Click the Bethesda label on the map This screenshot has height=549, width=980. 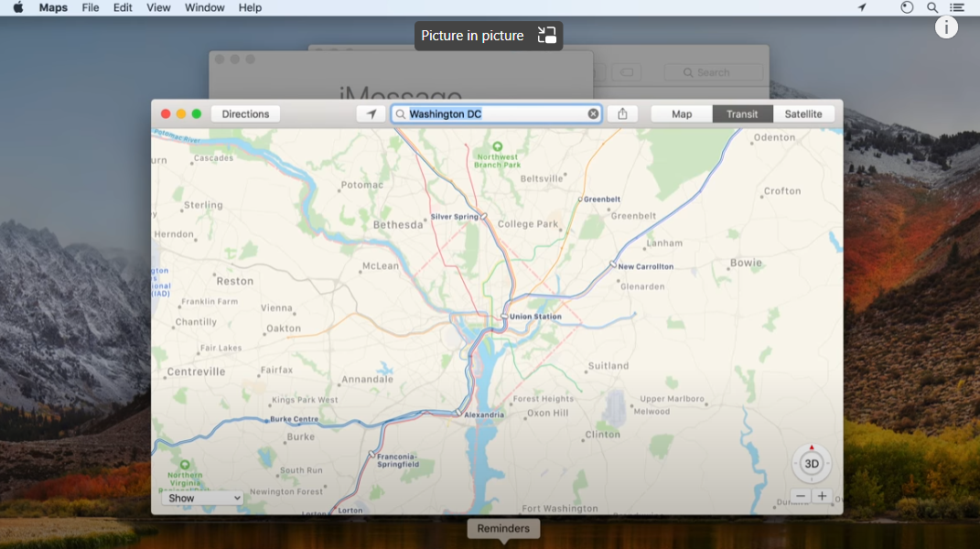click(398, 224)
